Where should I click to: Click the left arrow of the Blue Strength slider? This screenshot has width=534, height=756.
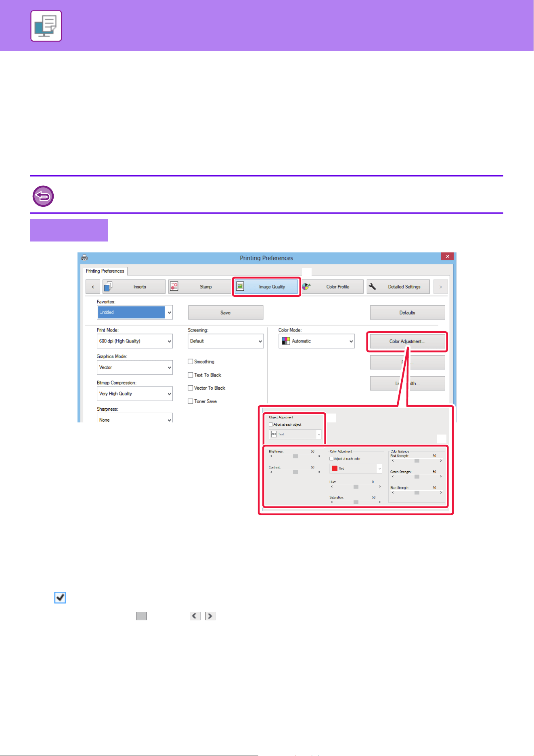(393, 492)
